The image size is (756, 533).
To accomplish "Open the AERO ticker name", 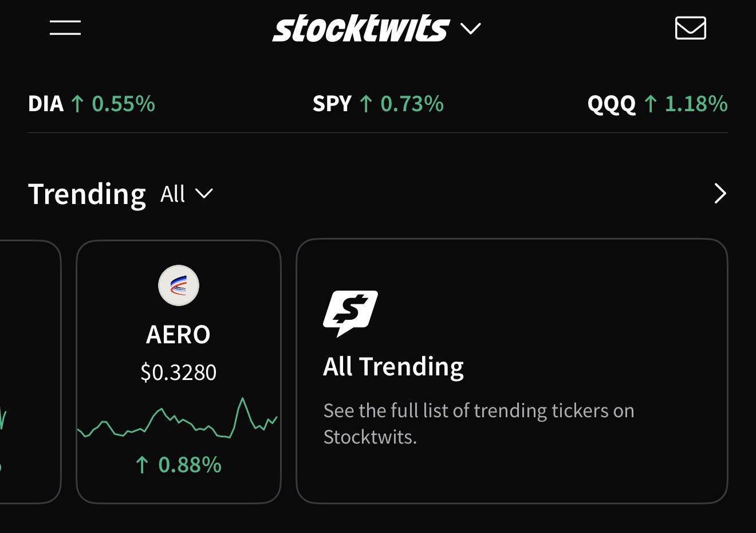I will click(179, 335).
